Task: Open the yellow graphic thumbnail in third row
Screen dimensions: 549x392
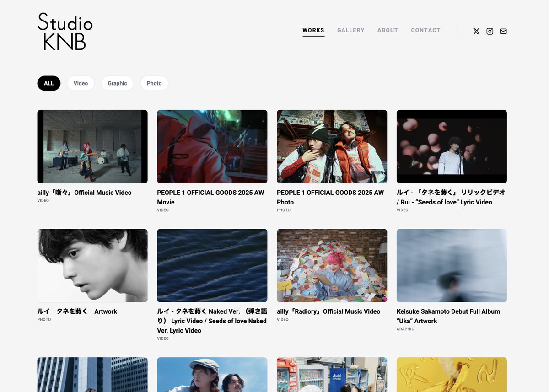Action: (x=452, y=375)
